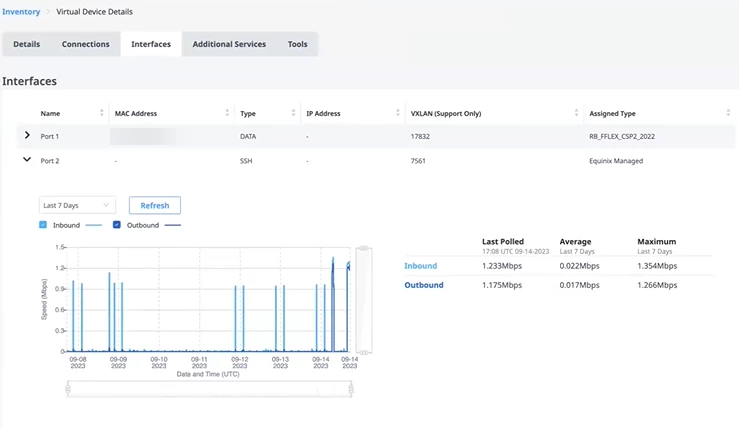
Task: Sort by MAC Address column arrows
Action: click(x=227, y=113)
